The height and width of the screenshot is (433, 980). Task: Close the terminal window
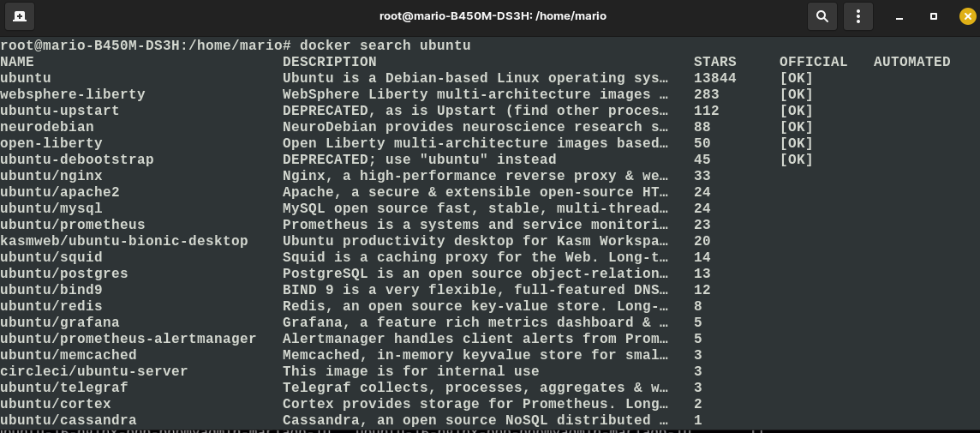[967, 16]
